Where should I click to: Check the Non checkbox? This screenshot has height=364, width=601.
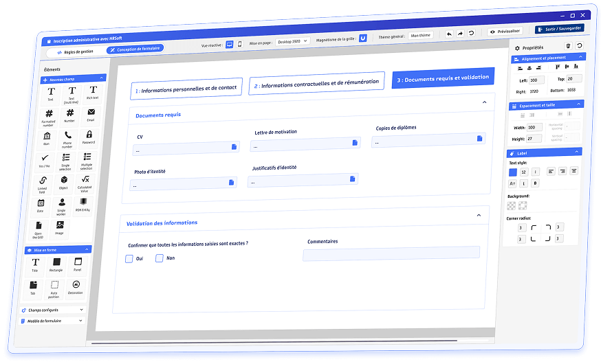[x=159, y=258]
